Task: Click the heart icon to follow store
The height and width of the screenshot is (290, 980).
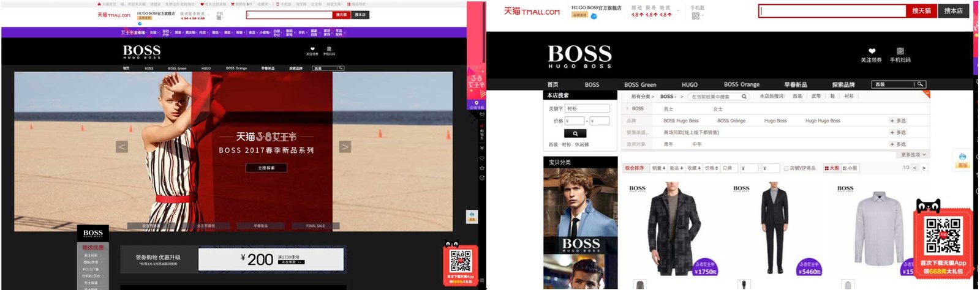Action: (872, 51)
